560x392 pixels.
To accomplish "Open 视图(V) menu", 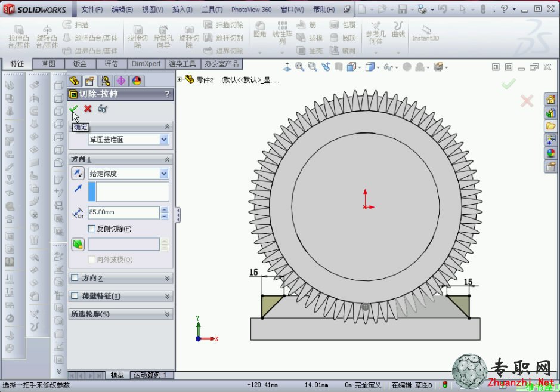I will pyautogui.click(x=153, y=10).
